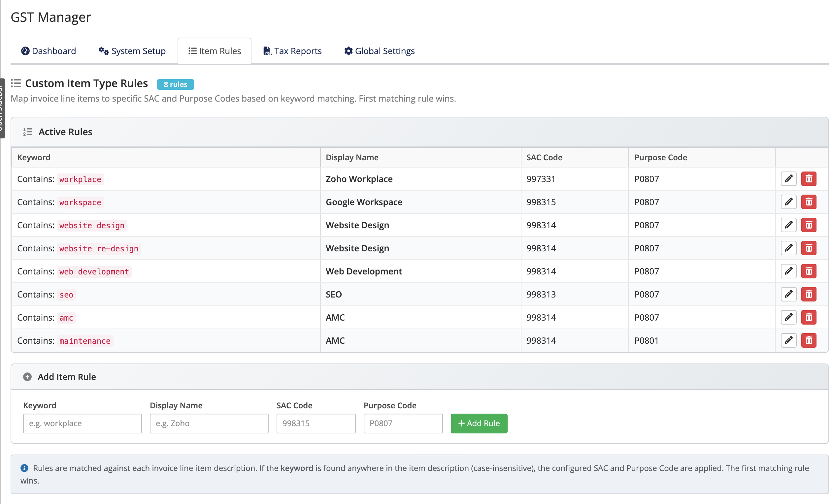Focus the Keyword input field
The width and height of the screenshot is (833, 504).
(x=83, y=423)
